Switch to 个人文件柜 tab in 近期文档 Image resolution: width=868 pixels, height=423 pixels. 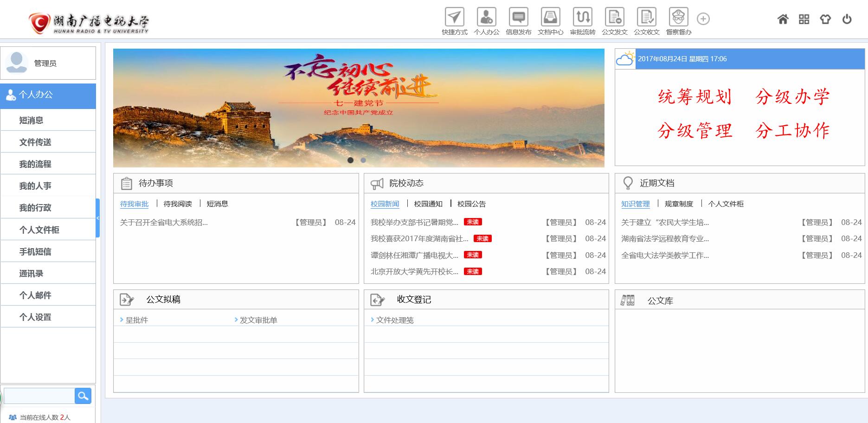726,204
